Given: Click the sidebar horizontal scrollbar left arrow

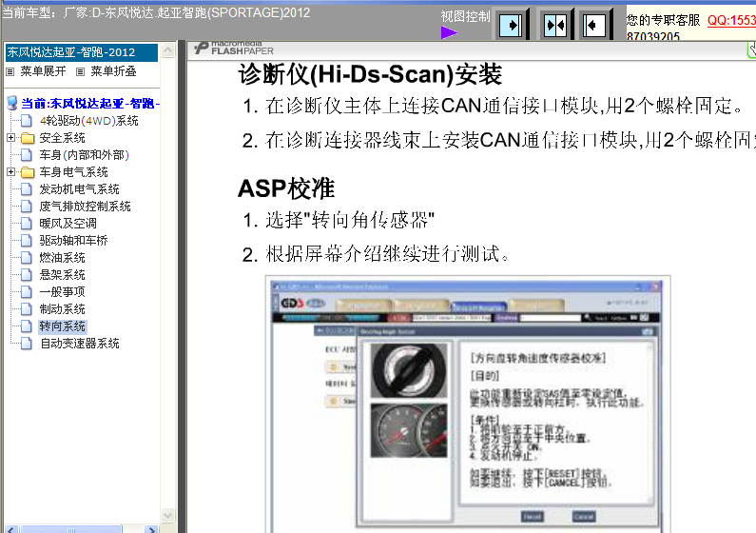Looking at the screenshot, I should click(12, 529).
